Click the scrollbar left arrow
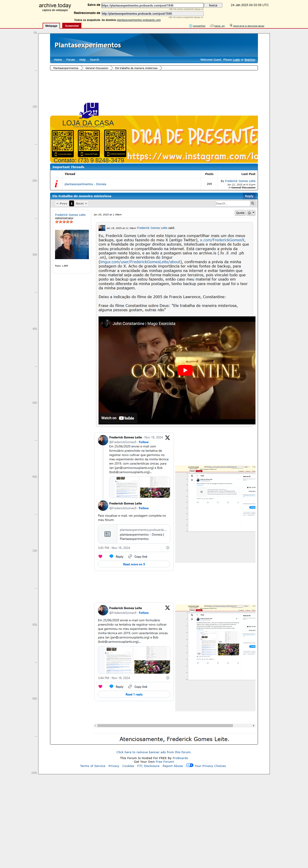The height and width of the screenshot is (868, 308). pyautogui.click(x=95, y=725)
